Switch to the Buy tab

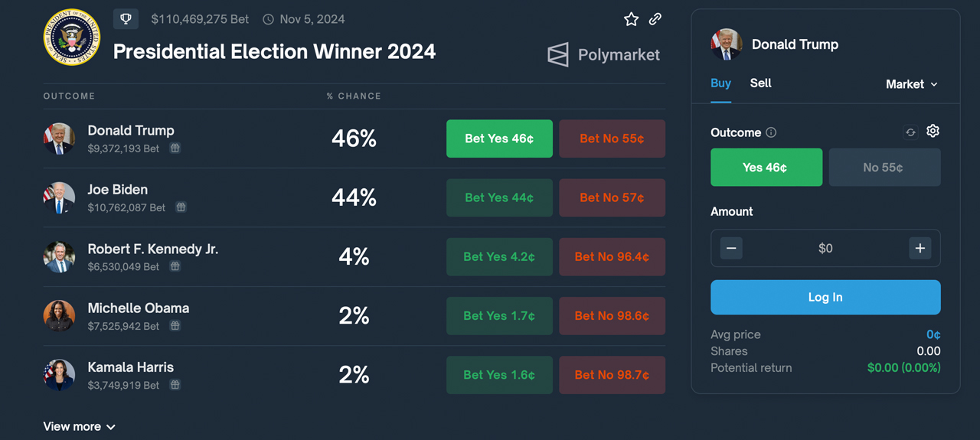pyautogui.click(x=720, y=83)
